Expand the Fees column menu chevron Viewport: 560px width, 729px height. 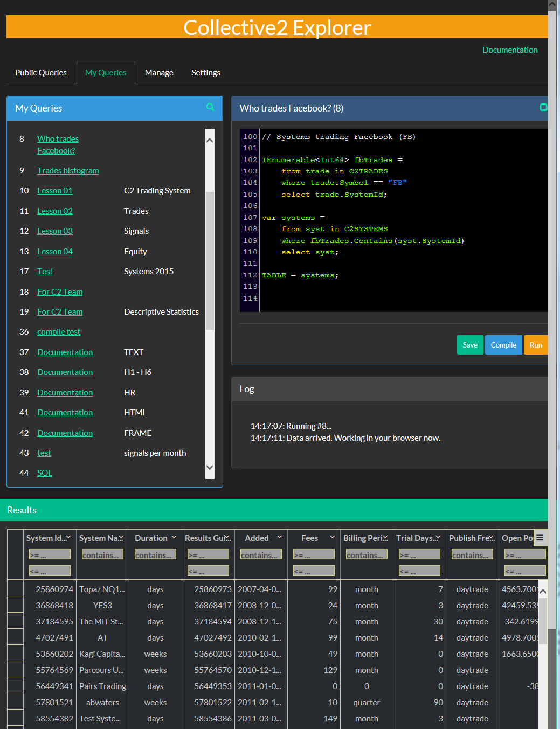point(332,538)
